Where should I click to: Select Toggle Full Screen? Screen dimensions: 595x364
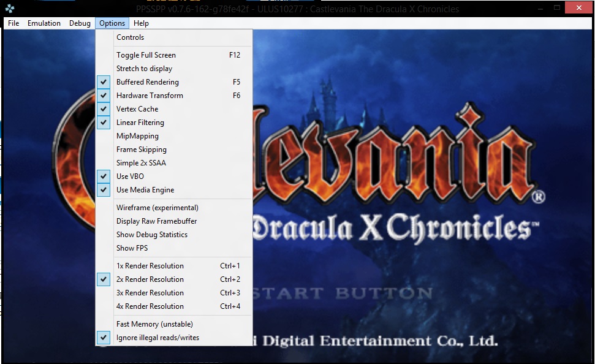[174, 55]
